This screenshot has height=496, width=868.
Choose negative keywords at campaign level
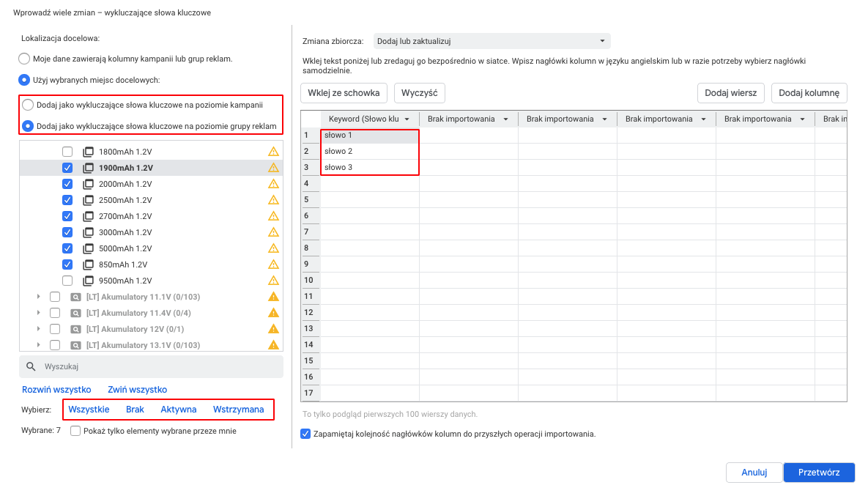(28, 105)
